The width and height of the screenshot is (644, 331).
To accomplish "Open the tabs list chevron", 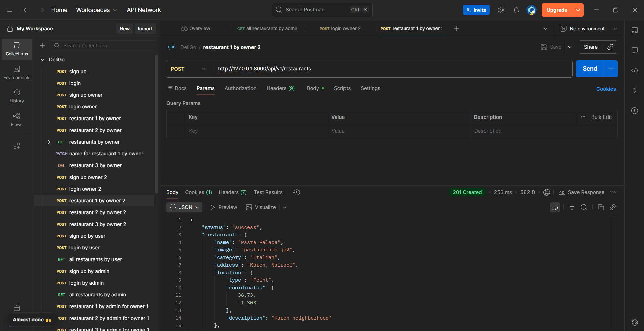I will click(545, 29).
